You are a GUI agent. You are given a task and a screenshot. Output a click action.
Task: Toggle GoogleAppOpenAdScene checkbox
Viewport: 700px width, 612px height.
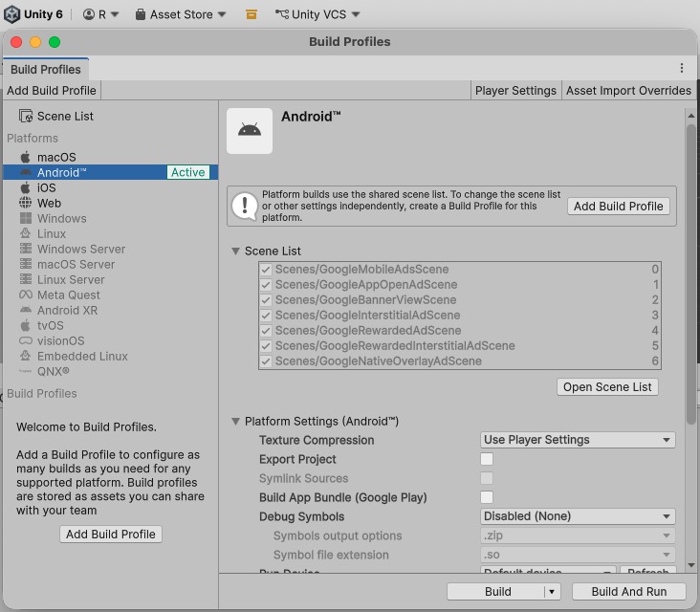click(266, 284)
